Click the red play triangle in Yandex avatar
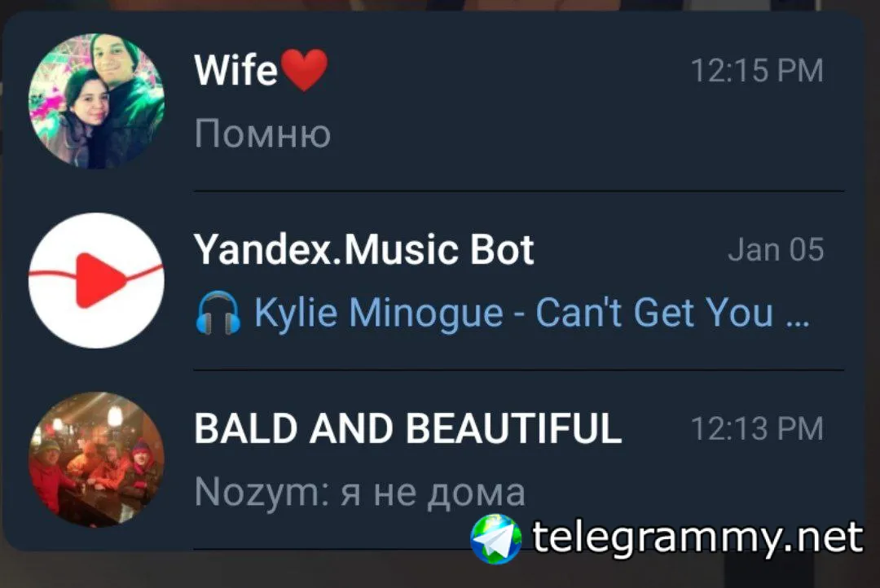 (x=99, y=280)
